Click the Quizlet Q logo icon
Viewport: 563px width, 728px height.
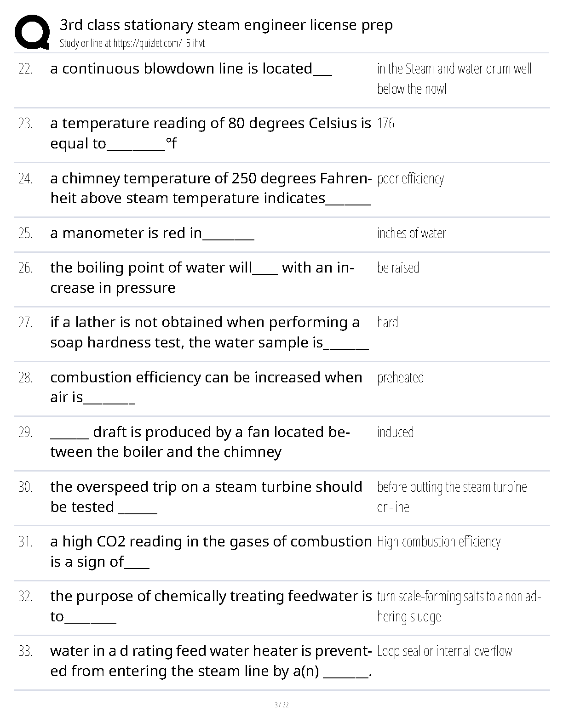pos(32,32)
